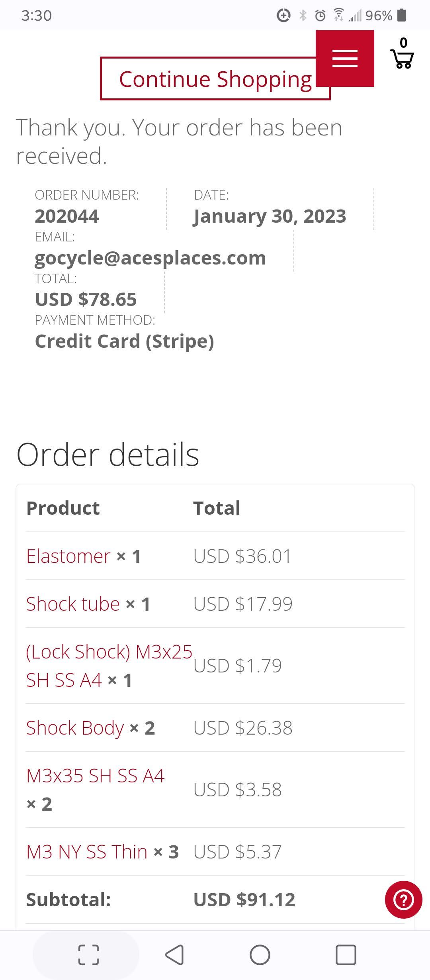This screenshot has width=430, height=980.
Task: Tap the red help question-mark button
Action: (x=403, y=900)
